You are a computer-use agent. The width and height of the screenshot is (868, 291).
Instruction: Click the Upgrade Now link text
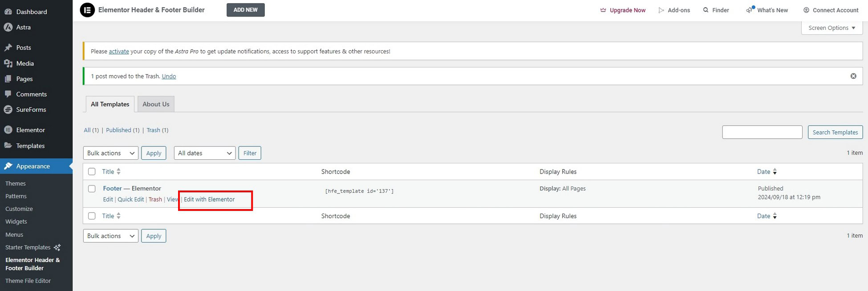[628, 10]
